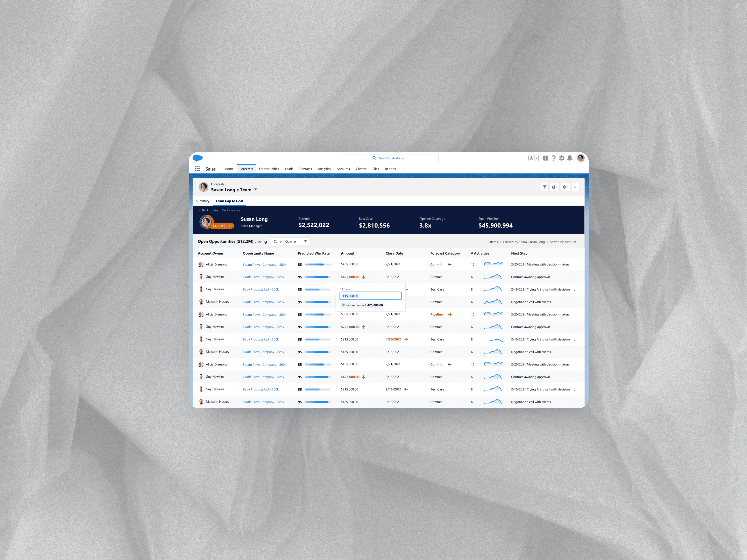Screen dimensions: 747x560
Task: Click the Salesforce cloud logo
Action: (198, 158)
